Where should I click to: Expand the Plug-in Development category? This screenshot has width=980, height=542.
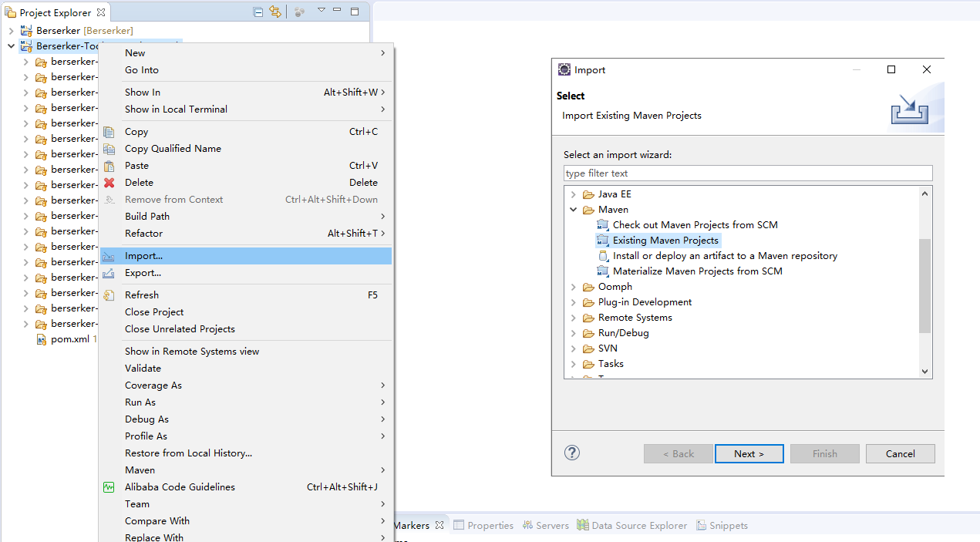[x=573, y=302]
